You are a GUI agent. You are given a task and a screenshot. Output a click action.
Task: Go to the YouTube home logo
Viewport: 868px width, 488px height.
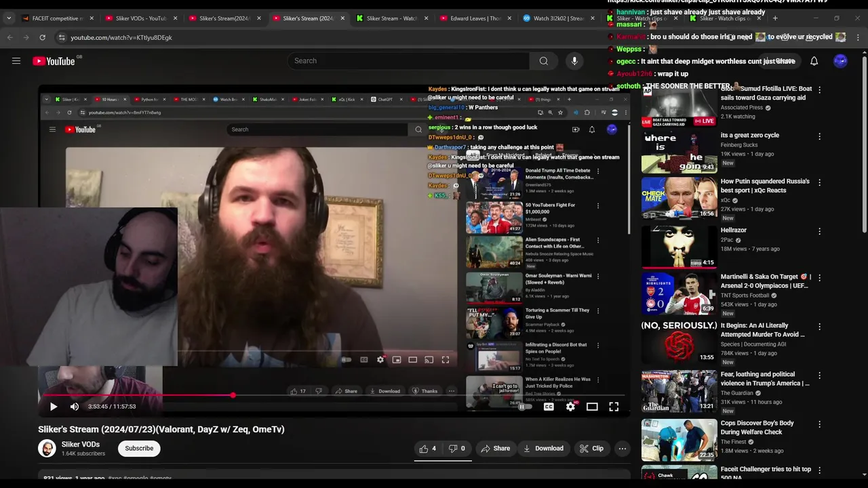click(x=54, y=61)
